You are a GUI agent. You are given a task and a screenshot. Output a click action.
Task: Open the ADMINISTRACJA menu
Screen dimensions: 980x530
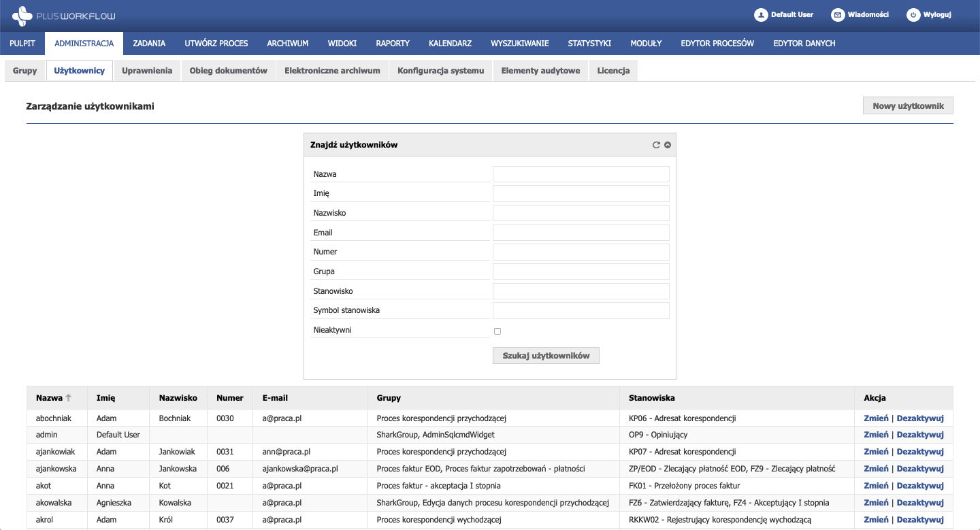pos(84,43)
